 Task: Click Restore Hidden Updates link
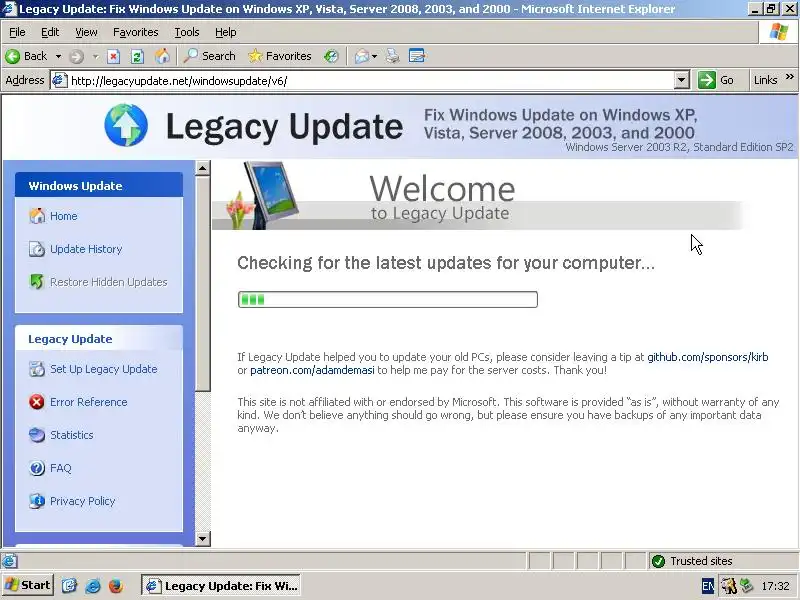pos(109,282)
